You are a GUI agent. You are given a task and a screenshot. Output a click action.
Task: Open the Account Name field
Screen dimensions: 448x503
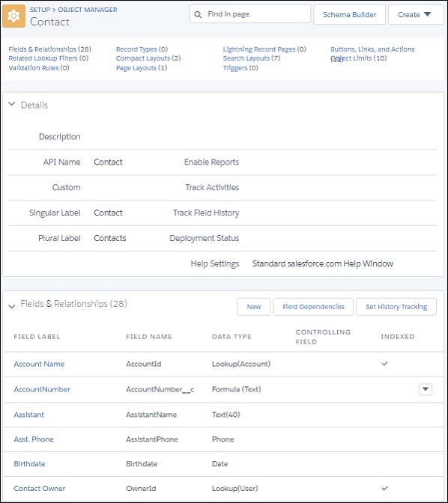[39, 364]
